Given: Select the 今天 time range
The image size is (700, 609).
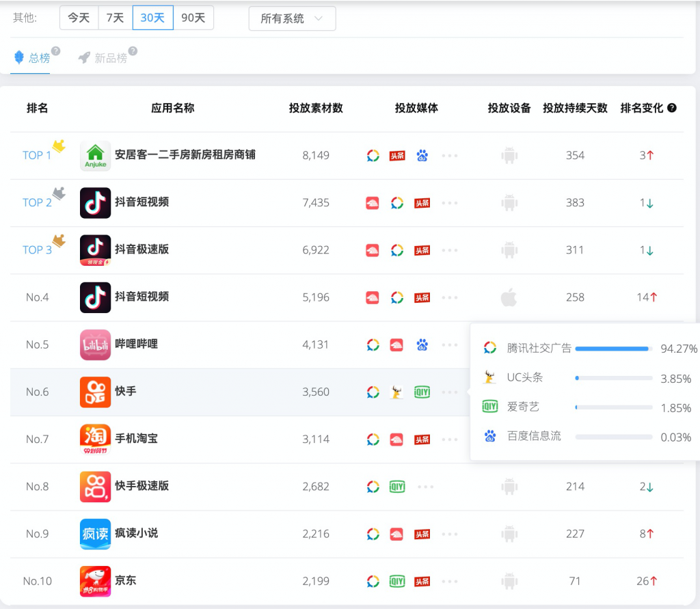Looking at the screenshot, I should coord(79,18).
